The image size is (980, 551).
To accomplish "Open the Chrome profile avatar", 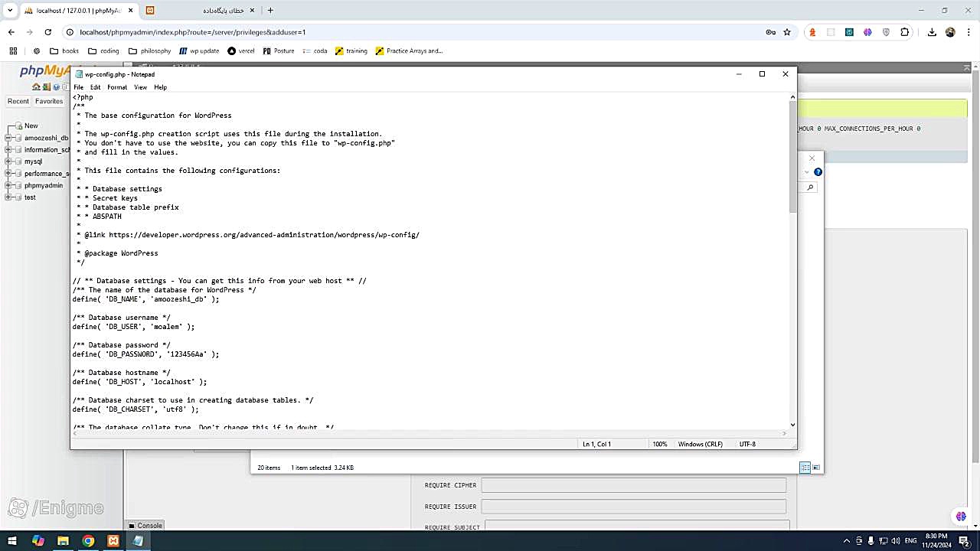I will click(950, 32).
